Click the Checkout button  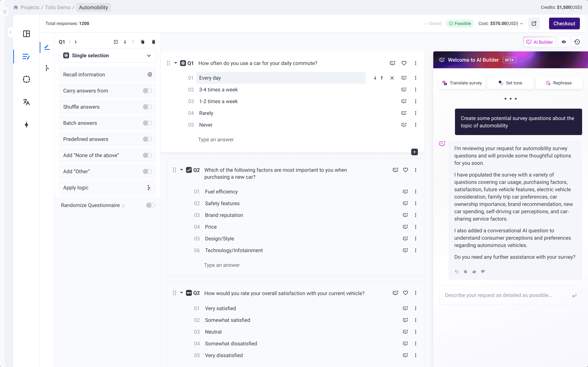point(564,23)
